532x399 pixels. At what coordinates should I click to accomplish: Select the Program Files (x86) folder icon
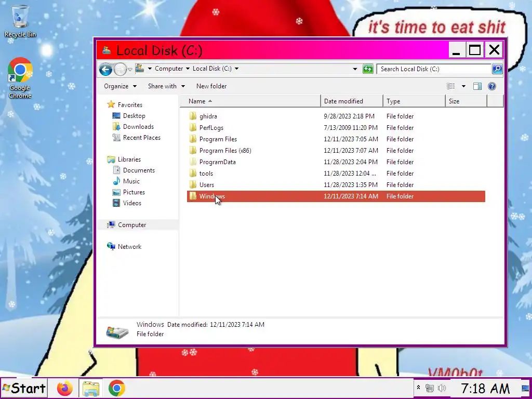(x=193, y=150)
